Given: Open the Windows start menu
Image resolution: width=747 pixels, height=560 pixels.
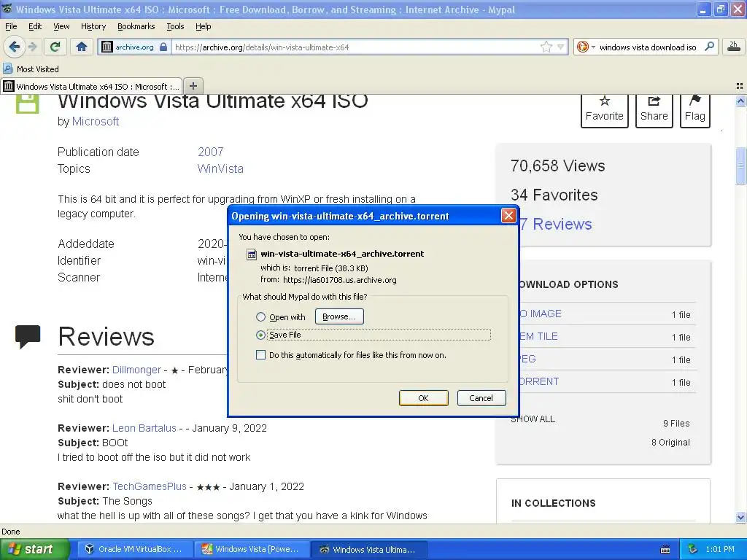Looking at the screenshot, I should click(35, 550).
